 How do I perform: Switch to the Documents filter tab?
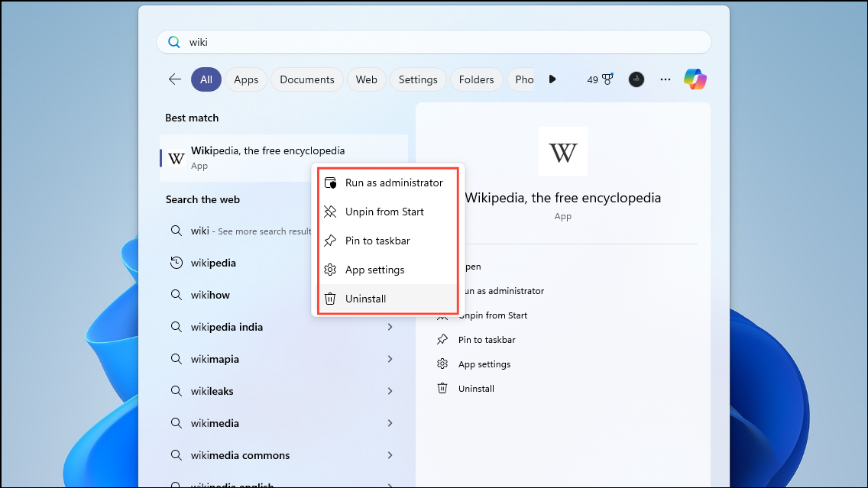[306, 79]
